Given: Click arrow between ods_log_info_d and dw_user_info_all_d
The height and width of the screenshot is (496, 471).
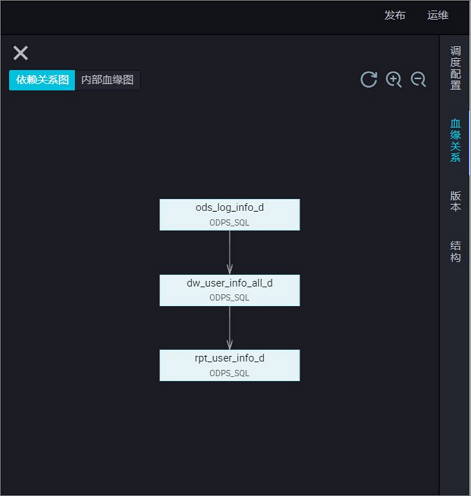Looking at the screenshot, I should 230,253.
